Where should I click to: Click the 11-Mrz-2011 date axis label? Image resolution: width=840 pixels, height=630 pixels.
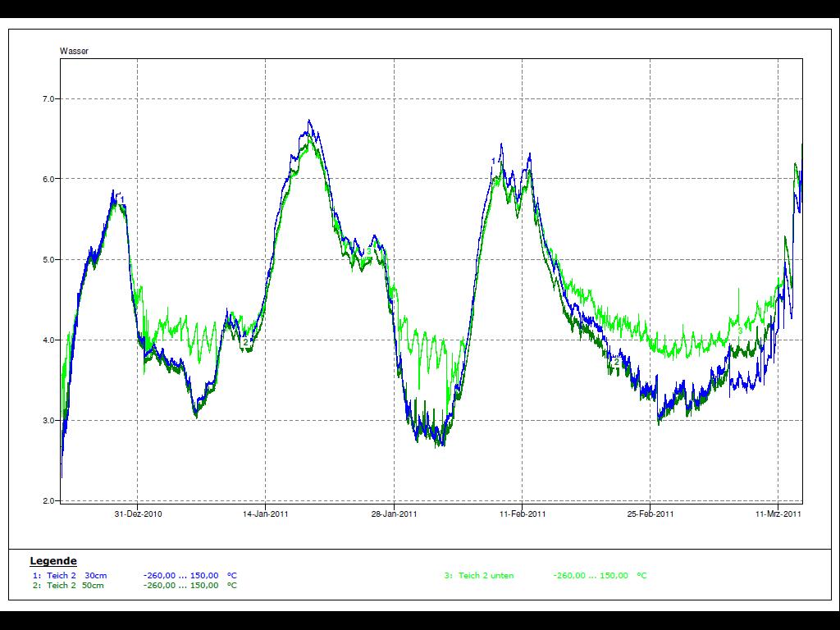[778, 514]
